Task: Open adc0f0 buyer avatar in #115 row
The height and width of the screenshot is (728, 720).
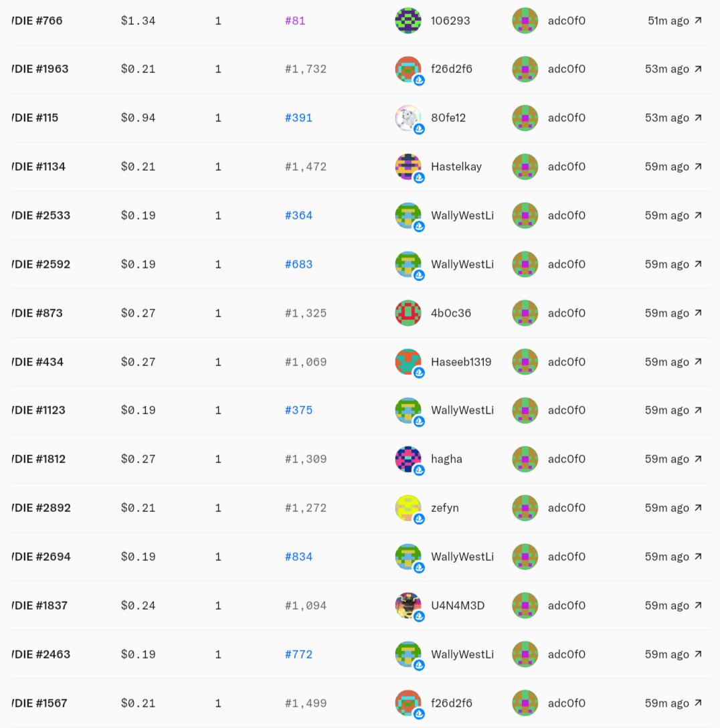Action: (x=525, y=118)
